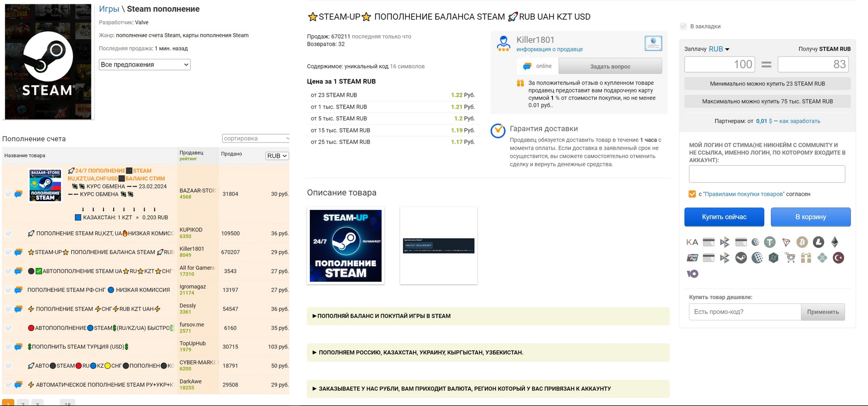
Task: Go to page 18 of listings
Action: tap(67, 403)
